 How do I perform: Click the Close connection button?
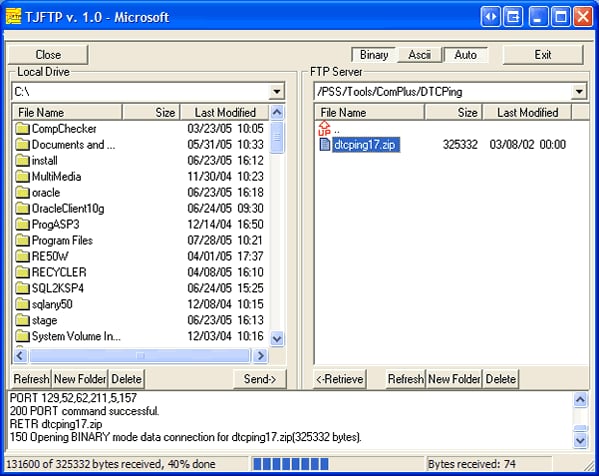pyautogui.click(x=48, y=55)
